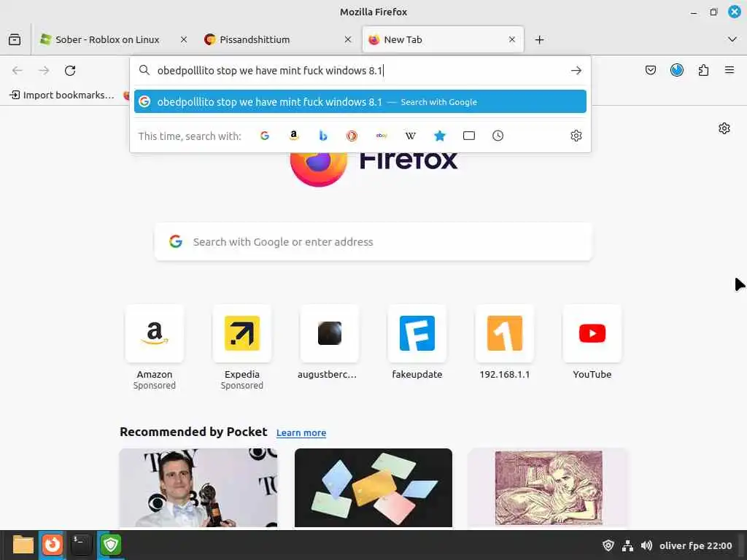Click the Go arrow in address bar
The width and height of the screenshot is (747, 560).
click(576, 71)
